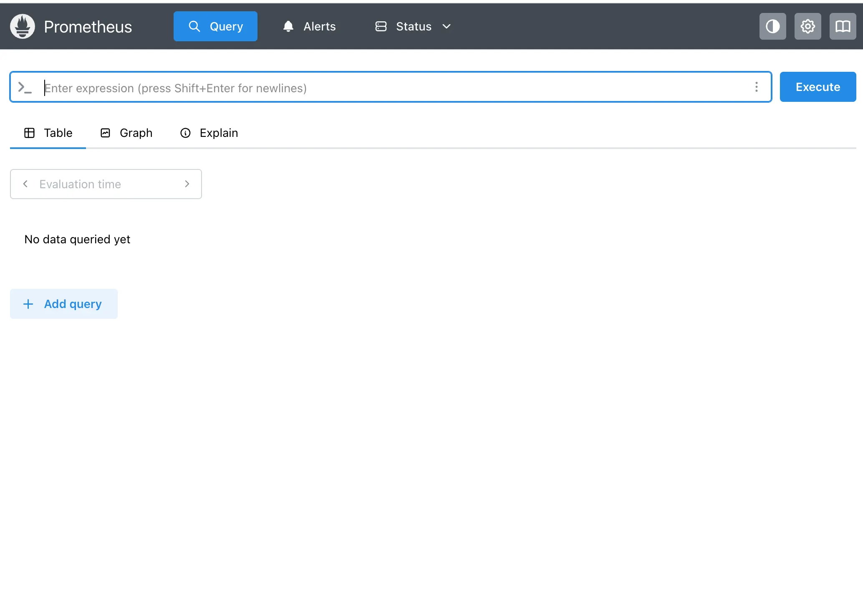Click the terminal prompt icon in expression bar

(x=25, y=87)
